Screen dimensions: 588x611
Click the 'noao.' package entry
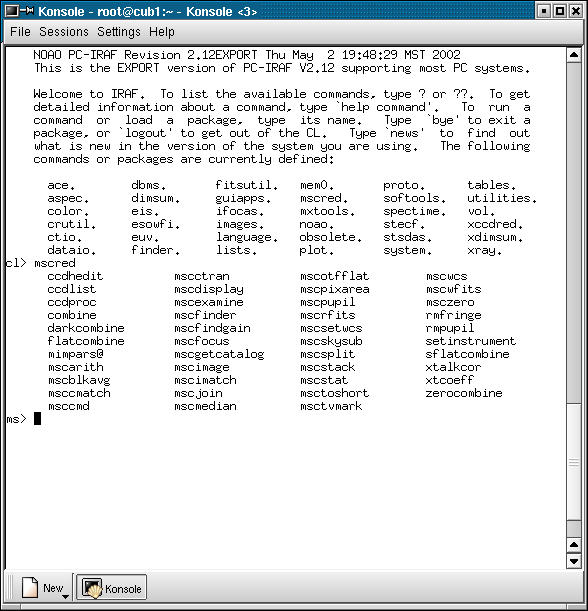316,224
